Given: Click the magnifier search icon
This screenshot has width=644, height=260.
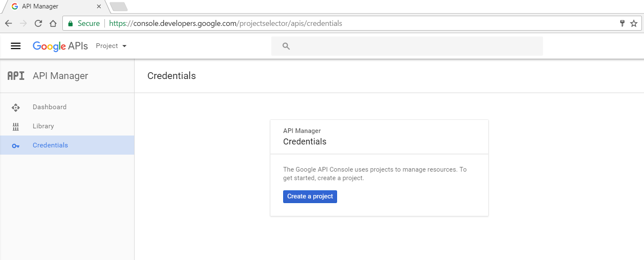Looking at the screenshot, I should pyautogui.click(x=286, y=46).
